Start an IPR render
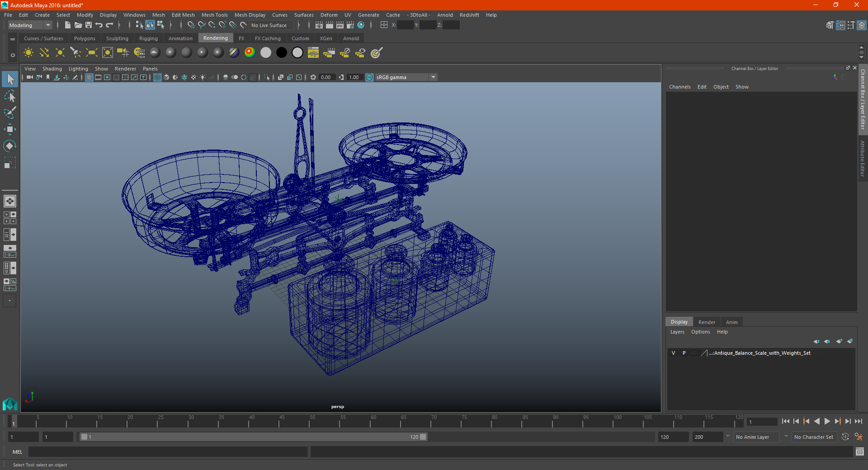 coord(340,25)
